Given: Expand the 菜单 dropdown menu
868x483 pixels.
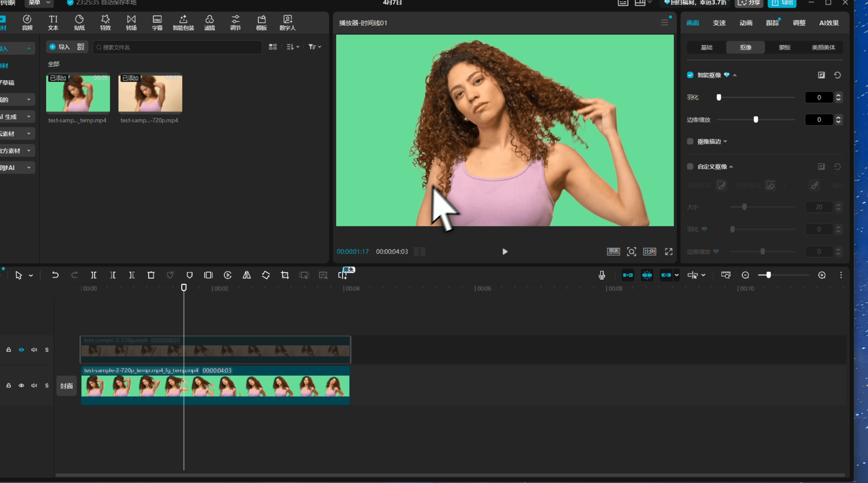Looking at the screenshot, I should tap(39, 3).
